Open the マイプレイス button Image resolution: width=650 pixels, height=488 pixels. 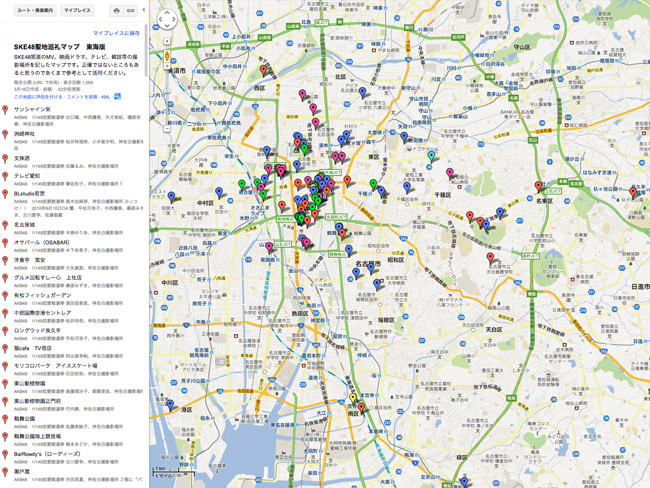tap(77, 11)
